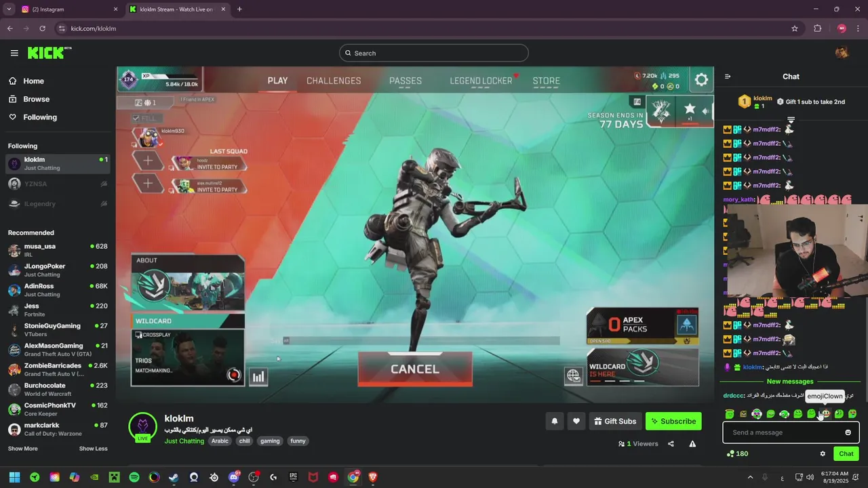868x488 pixels.
Task: Bookmark this page with star icon
Action: [x=795, y=28]
